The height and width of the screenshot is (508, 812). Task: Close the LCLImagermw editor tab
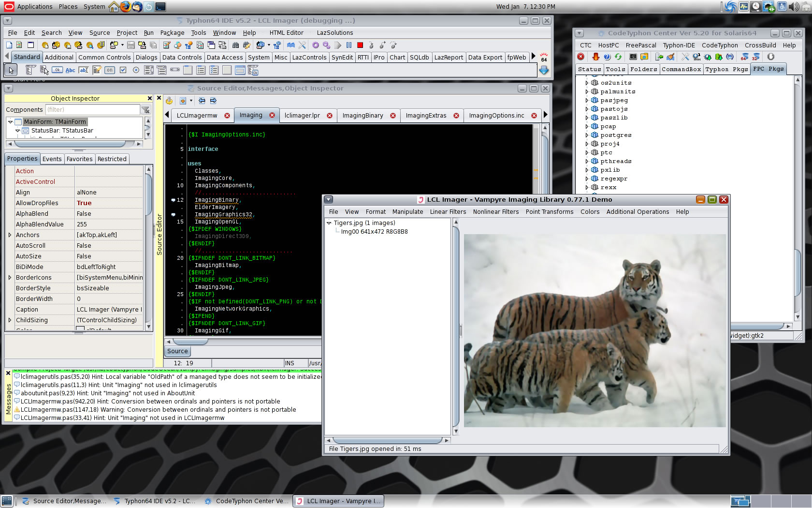point(227,116)
